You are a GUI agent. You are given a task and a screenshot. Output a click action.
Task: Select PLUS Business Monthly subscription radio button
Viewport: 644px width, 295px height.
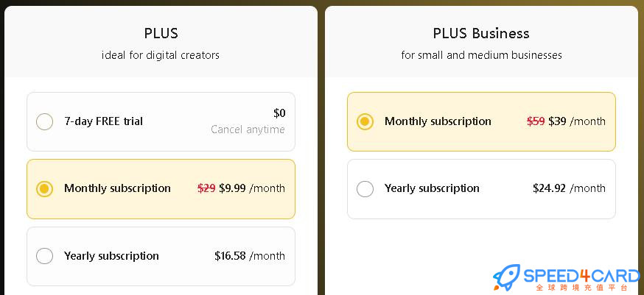tap(365, 121)
